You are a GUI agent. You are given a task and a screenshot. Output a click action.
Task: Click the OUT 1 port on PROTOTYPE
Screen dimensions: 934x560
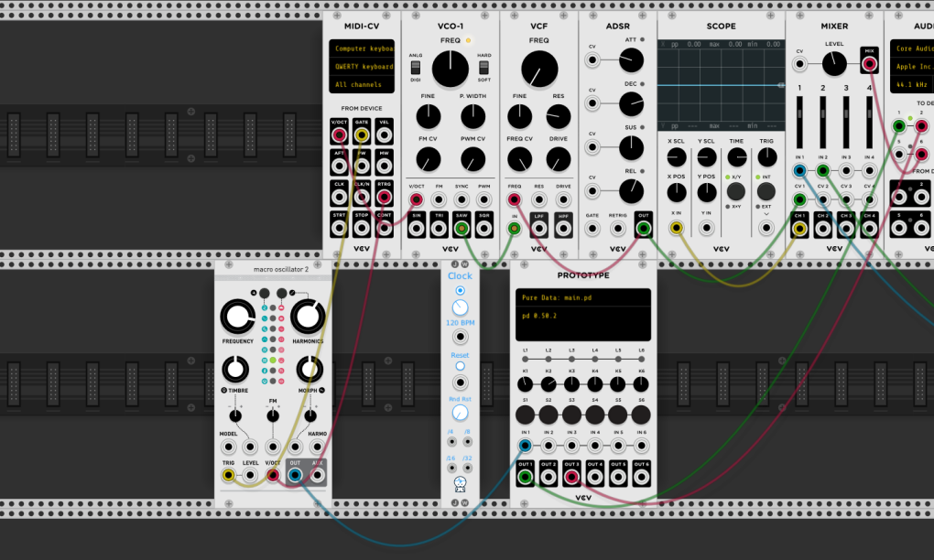tap(525, 477)
